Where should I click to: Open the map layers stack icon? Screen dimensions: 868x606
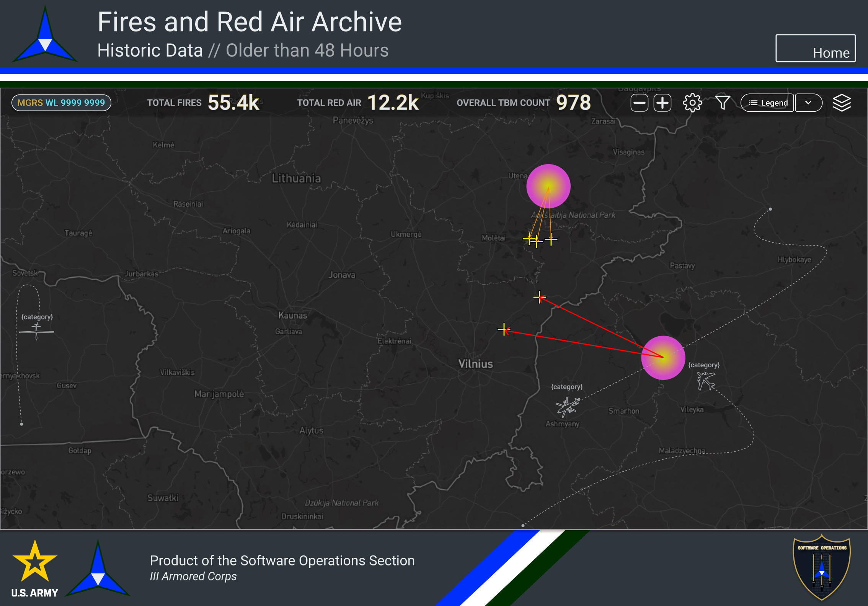coord(842,103)
